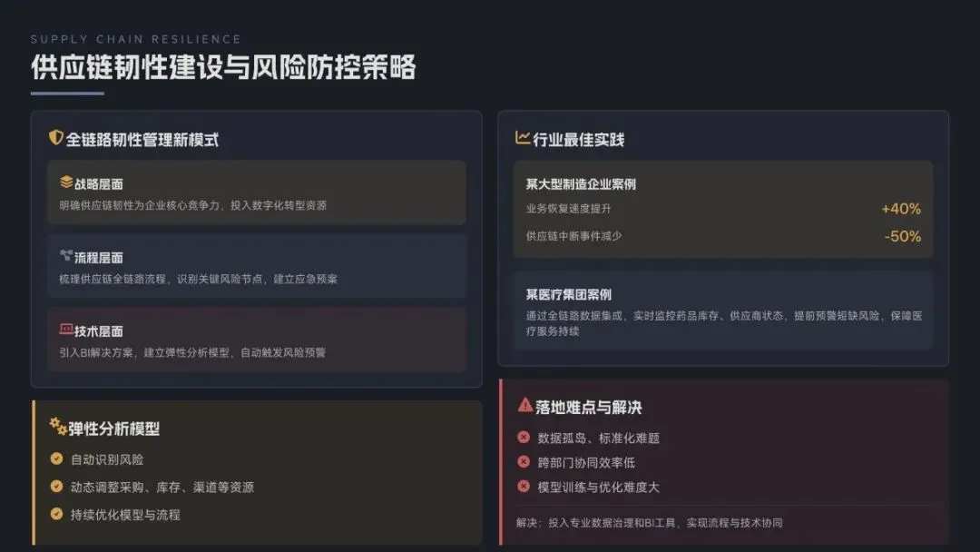Screen dimensions: 980x552
Task: Click the laptop icon next to 技术层面
Action: tap(66, 330)
